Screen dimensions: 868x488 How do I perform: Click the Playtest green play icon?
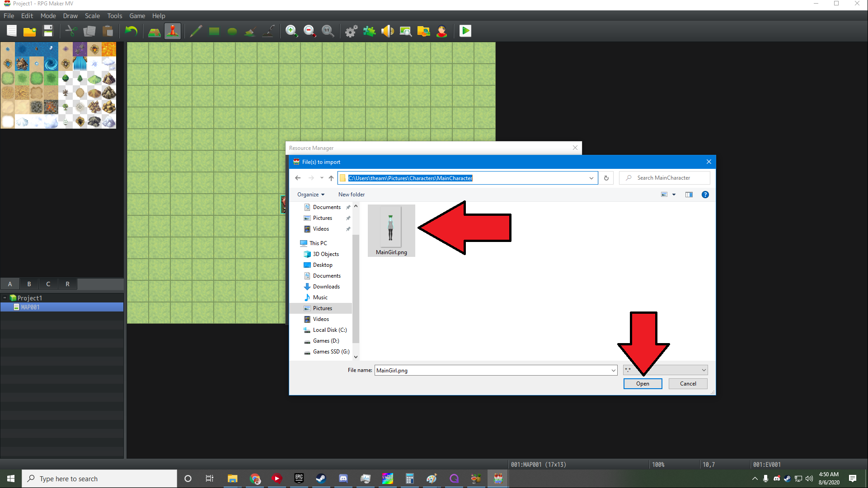coord(465,31)
